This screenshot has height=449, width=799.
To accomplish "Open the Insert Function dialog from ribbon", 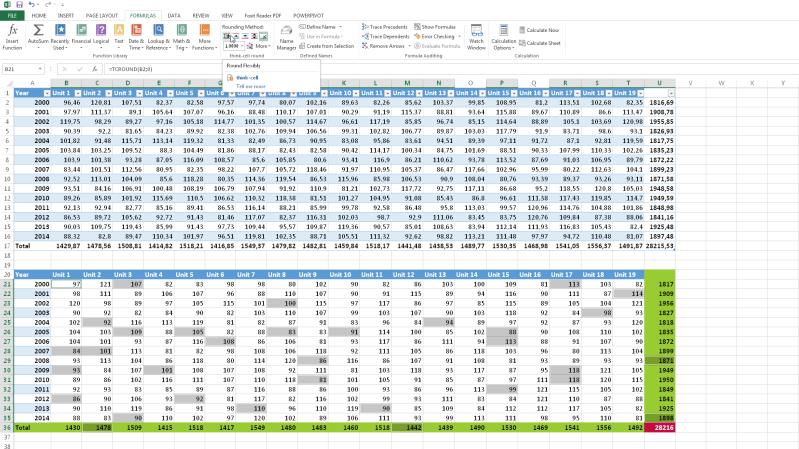I will tap(12, 37).
